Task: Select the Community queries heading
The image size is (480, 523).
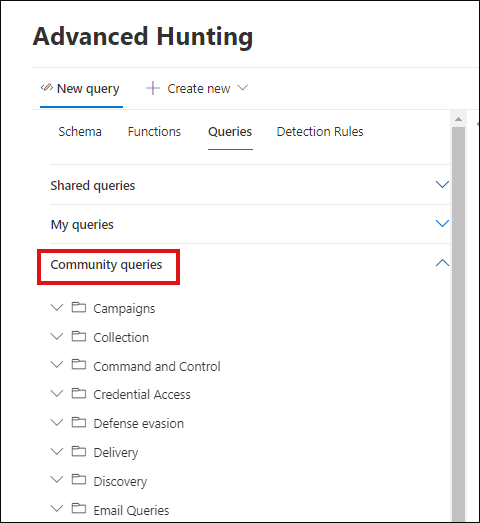Action: tap(106, 265)
